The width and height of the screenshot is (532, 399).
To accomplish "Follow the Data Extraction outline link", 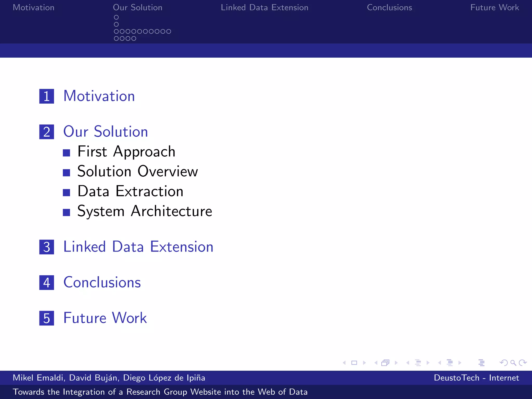I will click(130, 191).
